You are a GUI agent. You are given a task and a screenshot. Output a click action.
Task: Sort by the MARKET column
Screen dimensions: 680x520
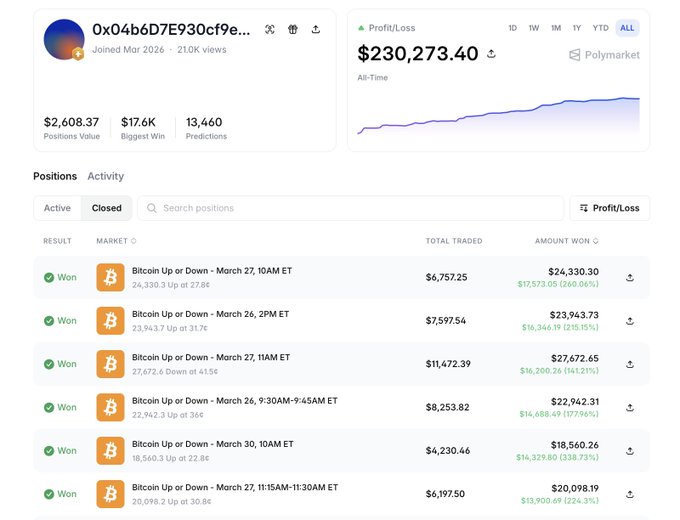click(x=116, y=241)
